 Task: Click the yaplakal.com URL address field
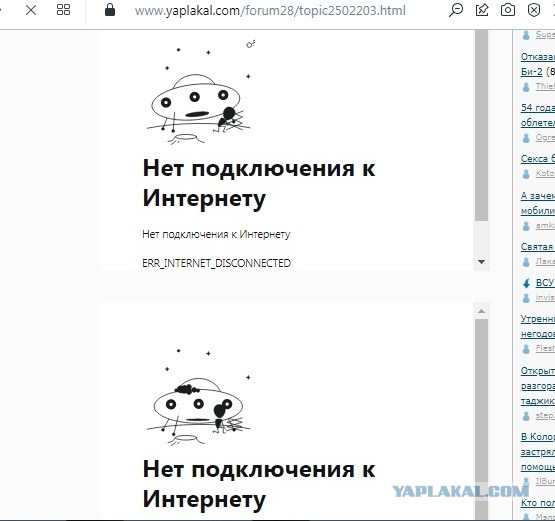(270, 11)
